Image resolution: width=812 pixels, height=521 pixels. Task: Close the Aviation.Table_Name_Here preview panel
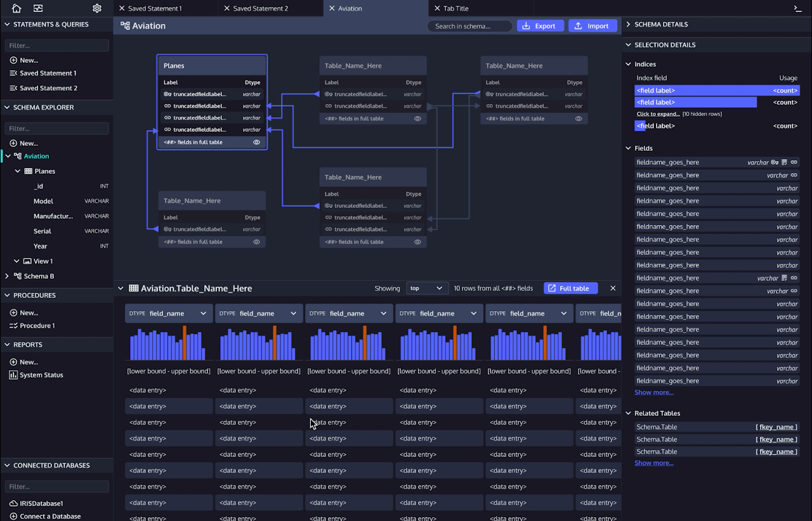tap(613, 288)
